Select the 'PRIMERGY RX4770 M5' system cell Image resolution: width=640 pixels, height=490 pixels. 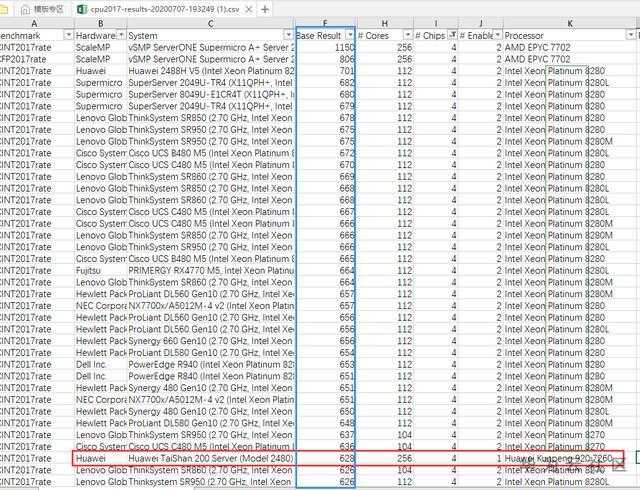[211, 271]
